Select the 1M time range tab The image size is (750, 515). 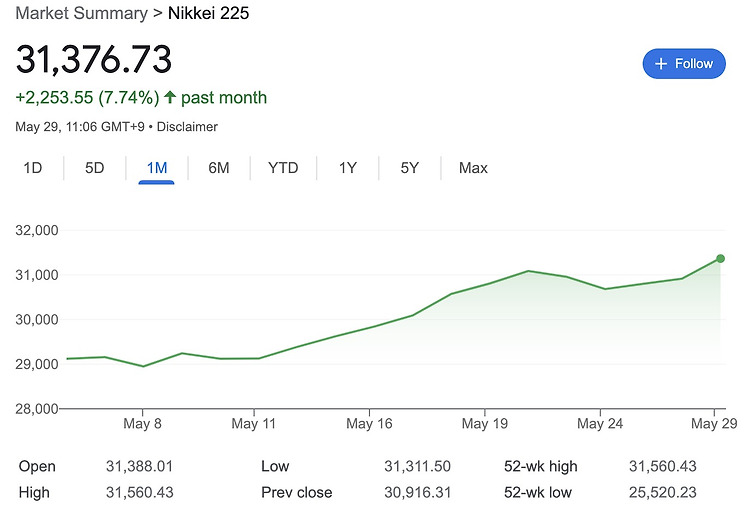pos(156,168)
